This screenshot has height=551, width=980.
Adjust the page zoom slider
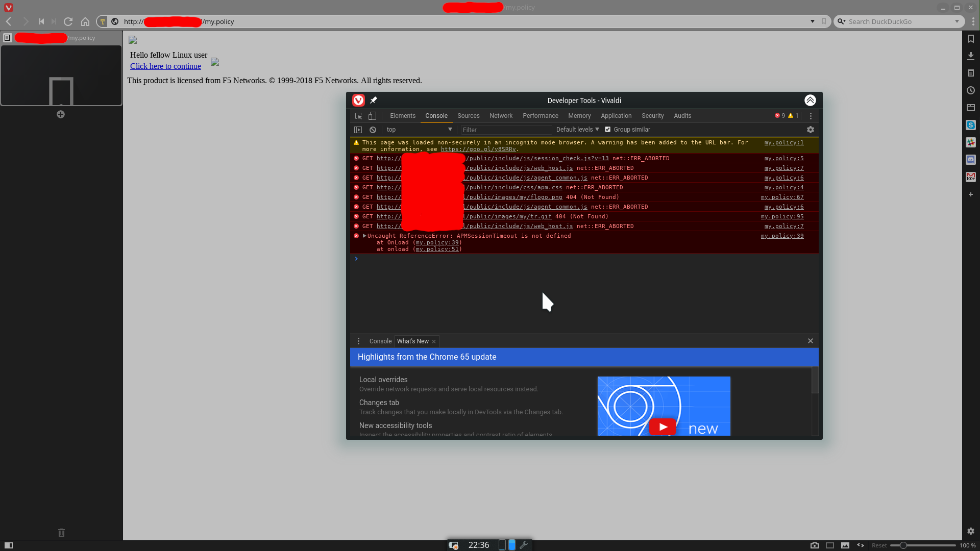tap(903, 545)
